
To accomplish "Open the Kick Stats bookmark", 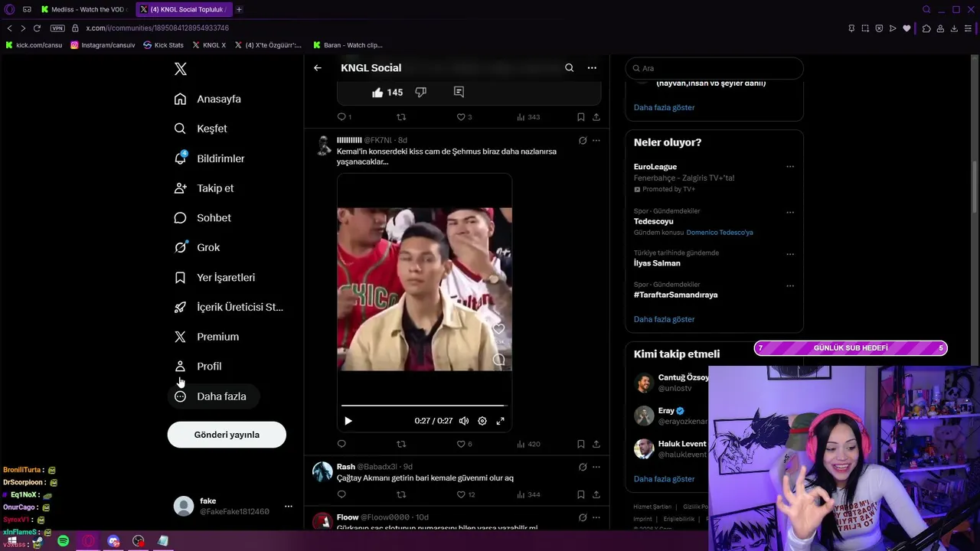I will pyautogui.click(x=164, y=45).
